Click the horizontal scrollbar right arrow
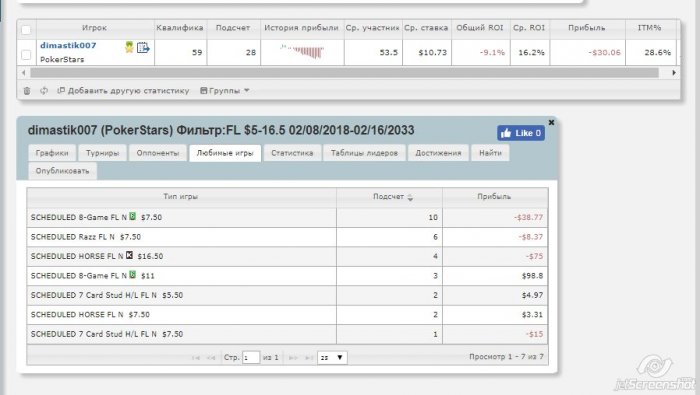Screen dimensions: 700x395 coord(674,72)
